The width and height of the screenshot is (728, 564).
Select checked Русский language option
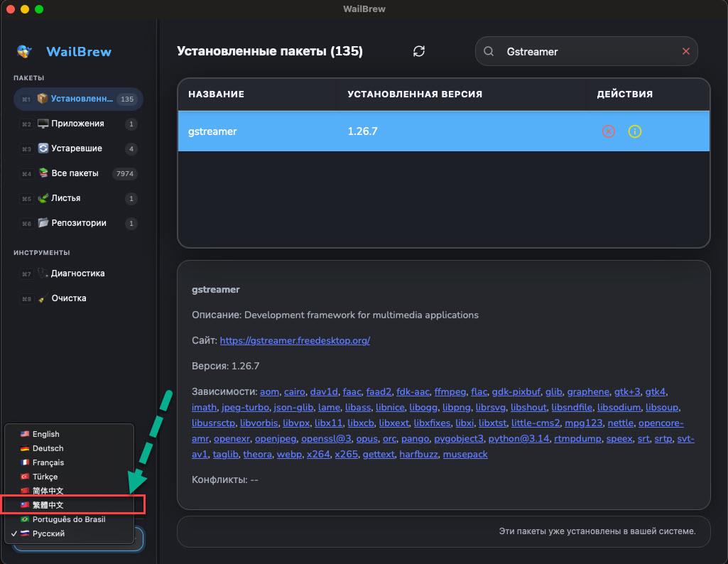pos(48,533)
